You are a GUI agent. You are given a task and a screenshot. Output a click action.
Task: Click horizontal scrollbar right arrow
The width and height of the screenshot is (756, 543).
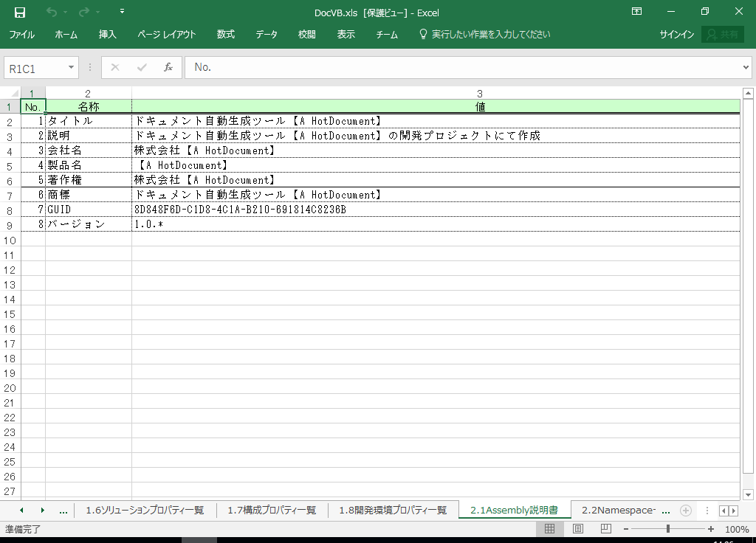[734, 511]
